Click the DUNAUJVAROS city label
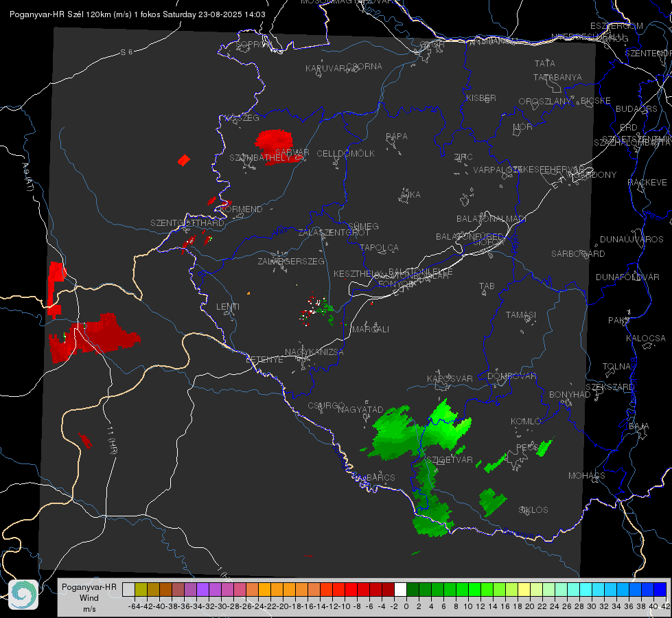This screenshot has width=672, height=618. (632, 240)
